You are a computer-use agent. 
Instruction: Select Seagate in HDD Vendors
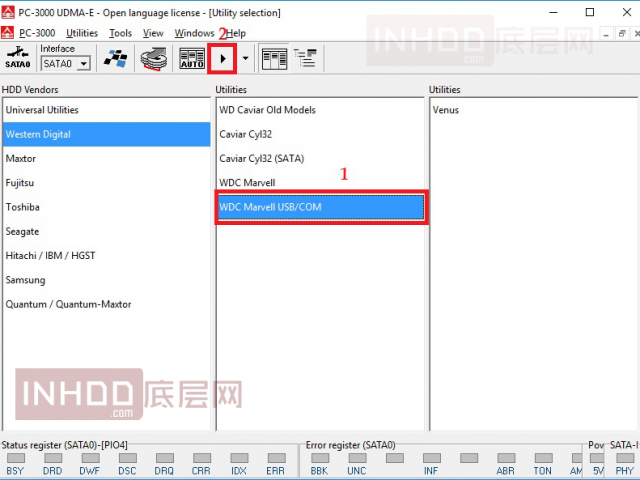[106, 231]
